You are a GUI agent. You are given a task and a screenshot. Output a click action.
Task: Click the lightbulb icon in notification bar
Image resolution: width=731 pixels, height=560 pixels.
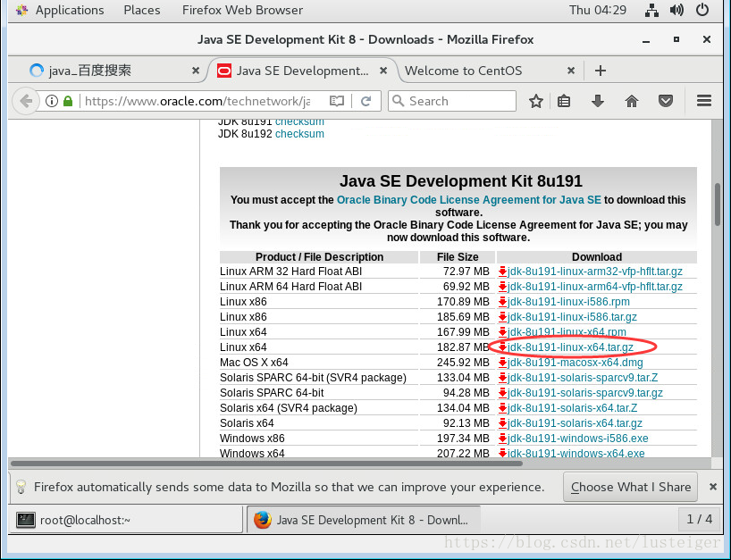21,487
